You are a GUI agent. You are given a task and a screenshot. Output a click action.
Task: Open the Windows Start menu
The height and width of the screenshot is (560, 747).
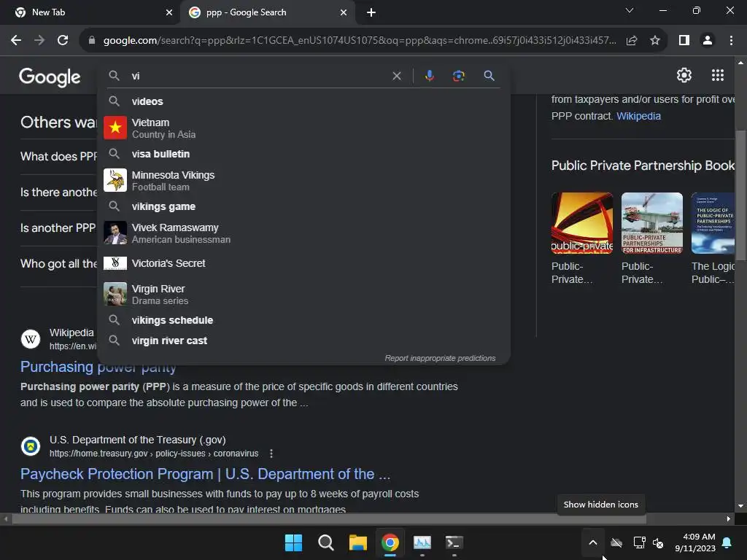click(293, 542)
